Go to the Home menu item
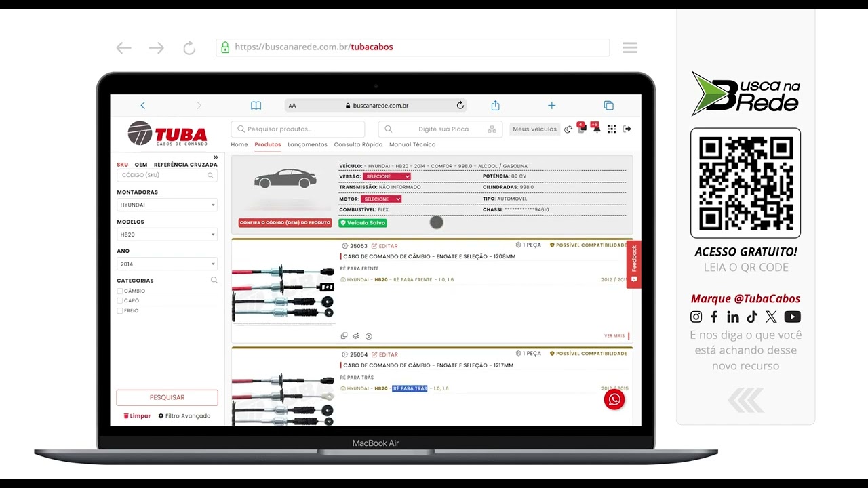 [x=239, y=144]
